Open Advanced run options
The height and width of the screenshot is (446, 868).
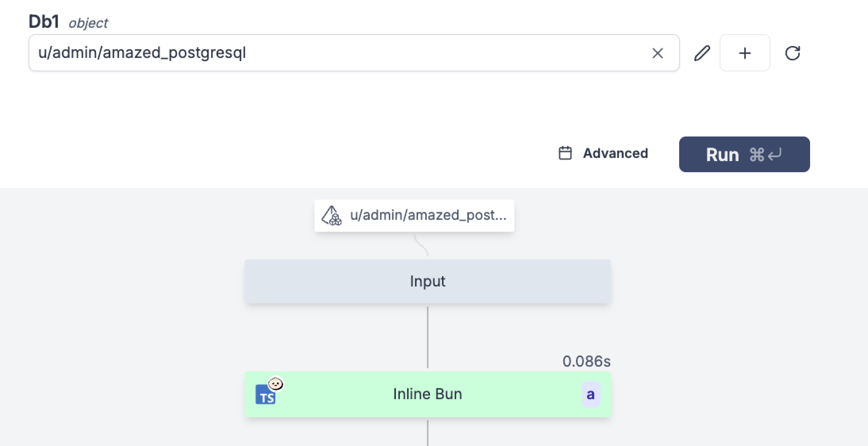pos(615,154)
